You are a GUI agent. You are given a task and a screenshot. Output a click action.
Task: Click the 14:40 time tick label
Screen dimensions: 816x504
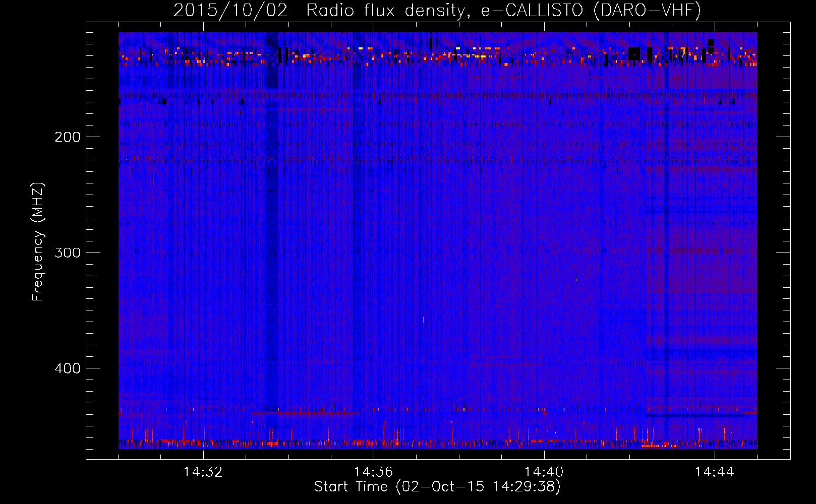pos(544,472)
